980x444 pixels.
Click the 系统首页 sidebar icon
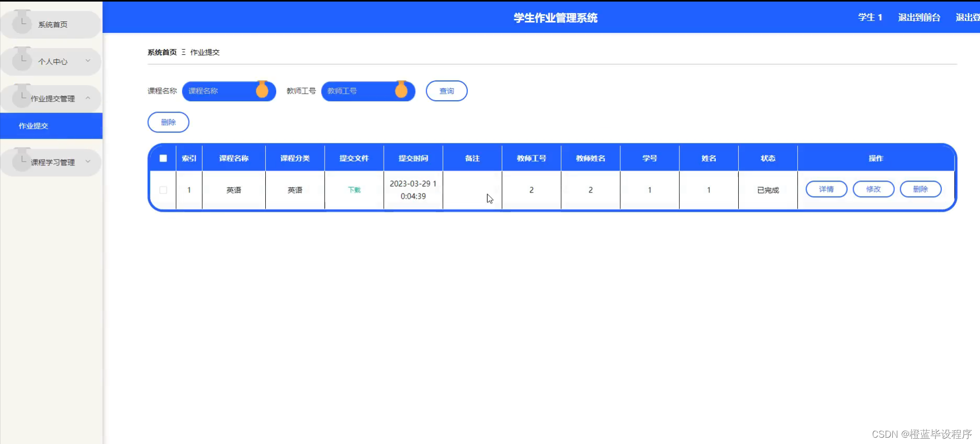tap(22, 22)
